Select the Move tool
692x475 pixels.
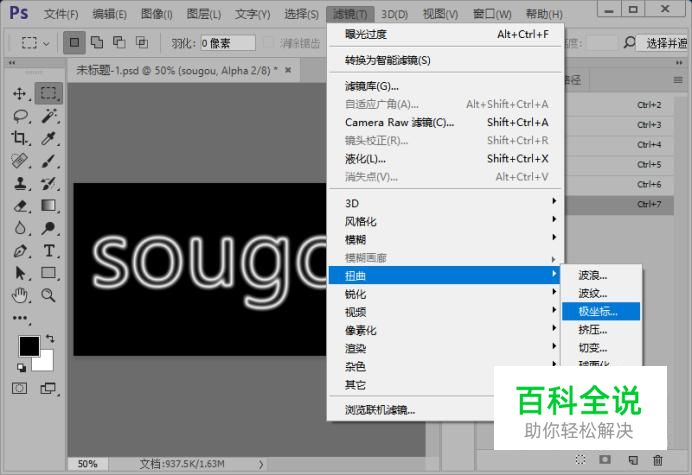[x=19, y=93]
